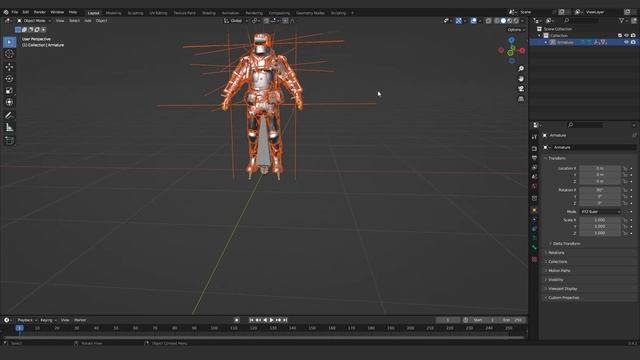
Task: Click the blue Z axis gizmo ball
Action: (x=511, y=40)
